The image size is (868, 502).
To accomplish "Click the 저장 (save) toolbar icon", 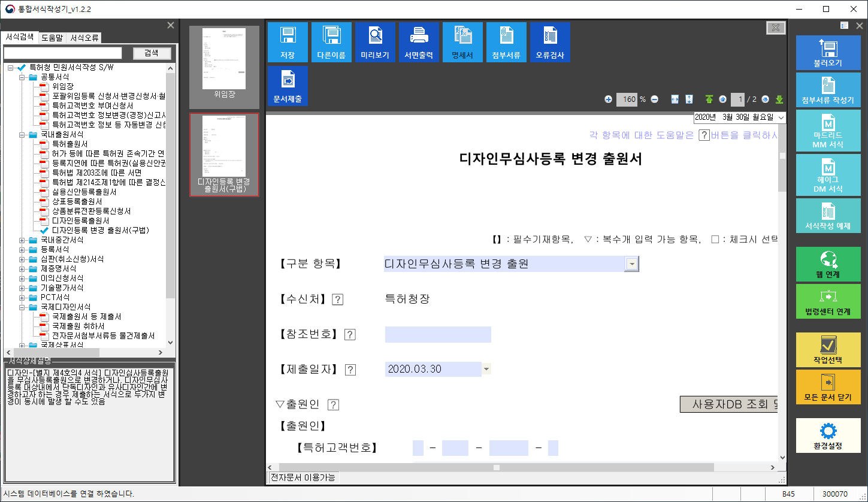I will coord(288,42).
